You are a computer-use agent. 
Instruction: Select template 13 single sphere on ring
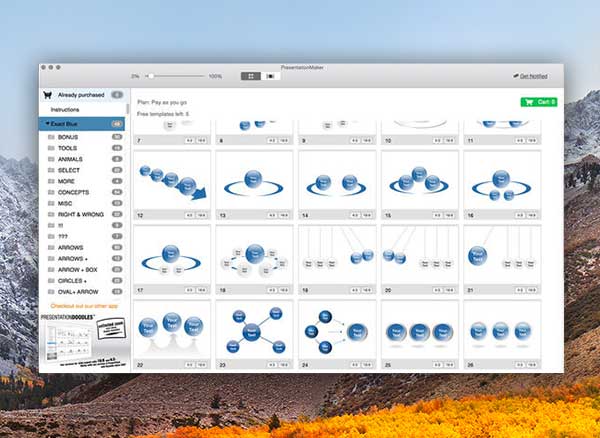(x=254, y=181)
